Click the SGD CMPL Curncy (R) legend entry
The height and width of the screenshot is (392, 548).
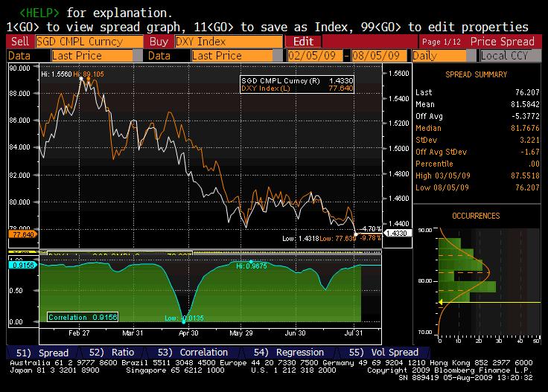coord(297,80)
